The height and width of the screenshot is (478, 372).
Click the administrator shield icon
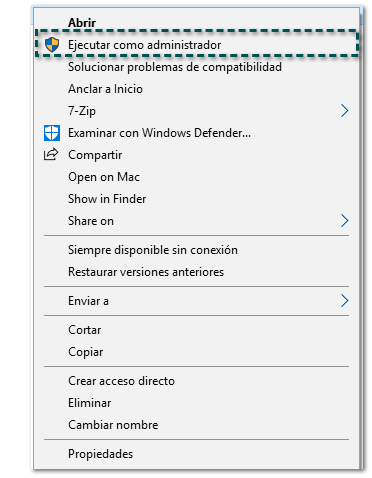[52, 45]
